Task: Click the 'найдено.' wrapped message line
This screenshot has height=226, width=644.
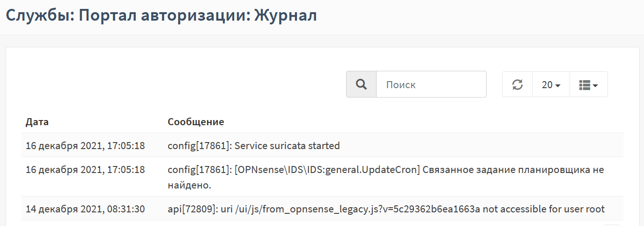Action: point(190,186)
